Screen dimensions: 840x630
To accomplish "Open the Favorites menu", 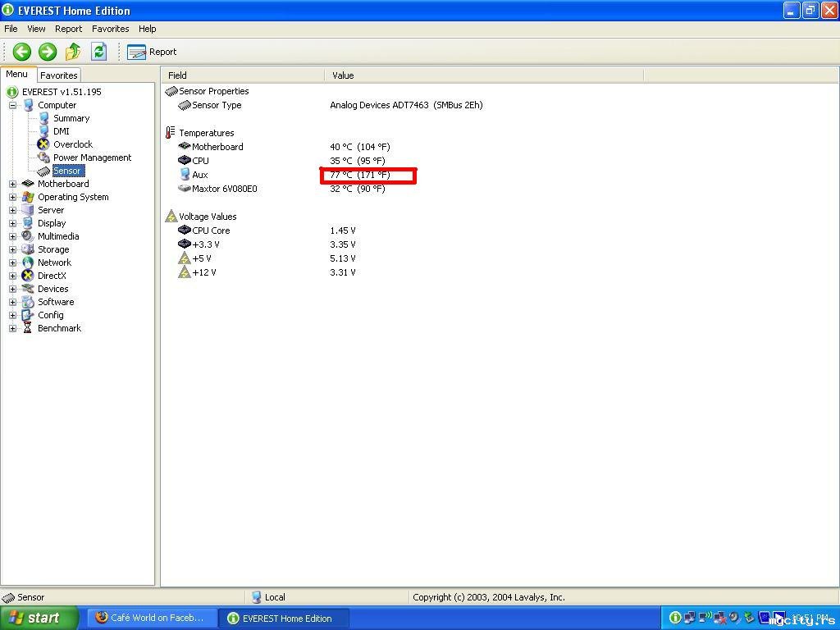I will click(x=111, y=29).
